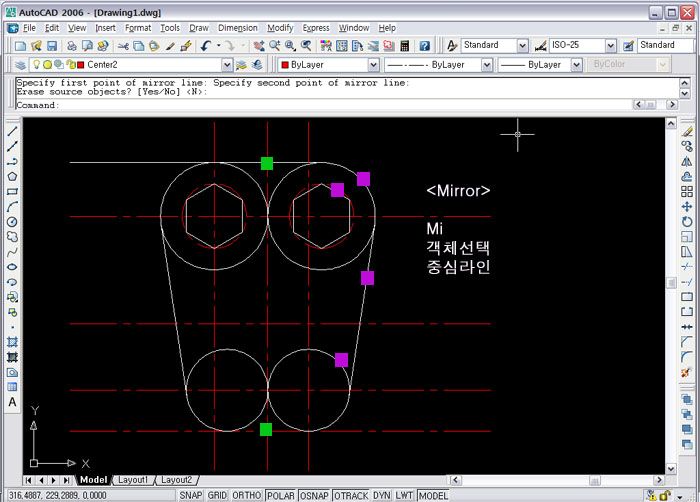Open the File menu

(x=29, y=28)
